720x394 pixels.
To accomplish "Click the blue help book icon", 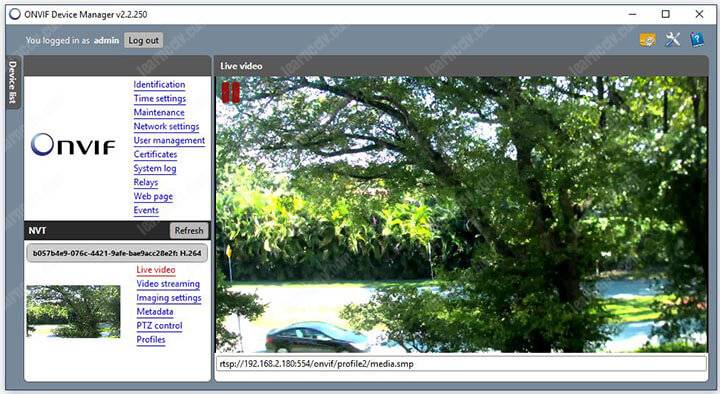I will (697, 40).
